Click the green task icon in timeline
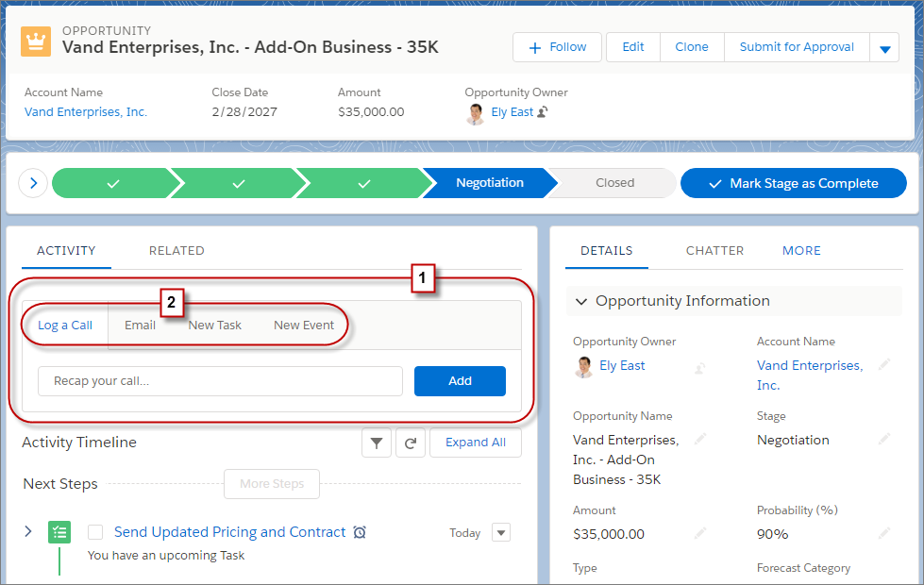Viewport: 924px width, 585px height. pos(59,532)
